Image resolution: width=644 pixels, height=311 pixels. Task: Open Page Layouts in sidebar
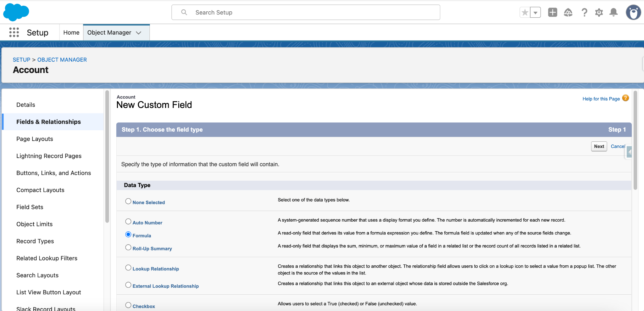(x=53, y=139)
